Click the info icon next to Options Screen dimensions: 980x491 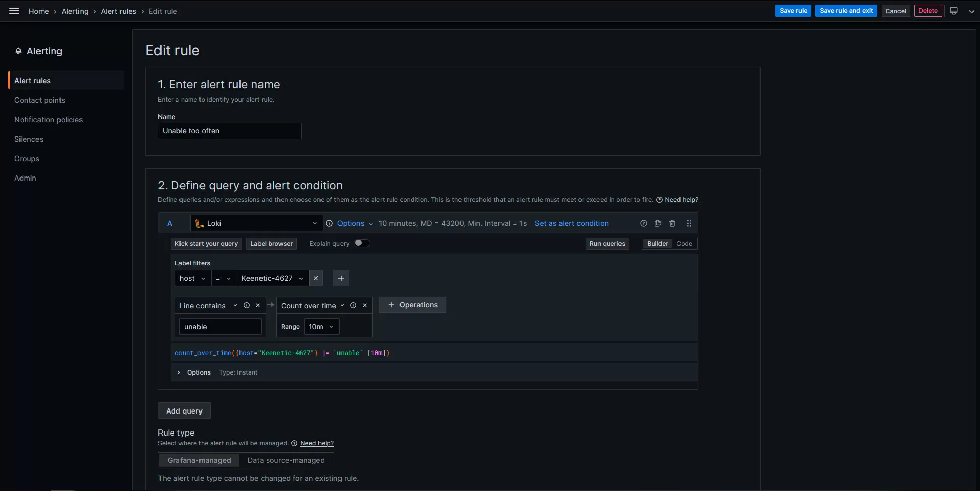coord(329,223)
